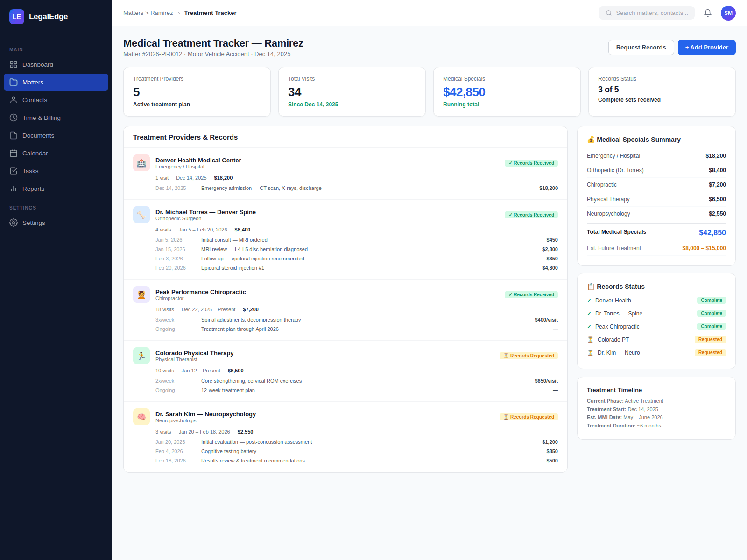Click the 'Est. MMI Date: May – June 2026' line
The height and width of the screenshot is (560, 747).
[625, 417]
